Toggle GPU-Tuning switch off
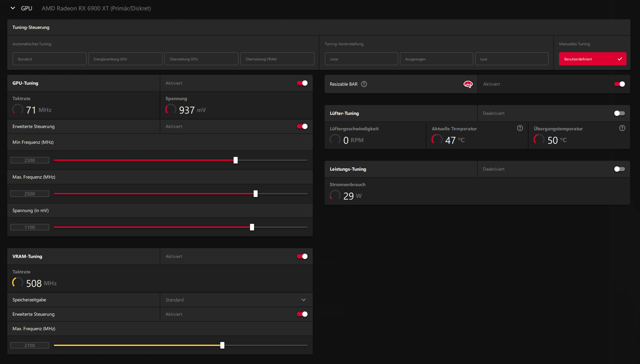Viewport: 640px width, 364px height. (302, 83)
